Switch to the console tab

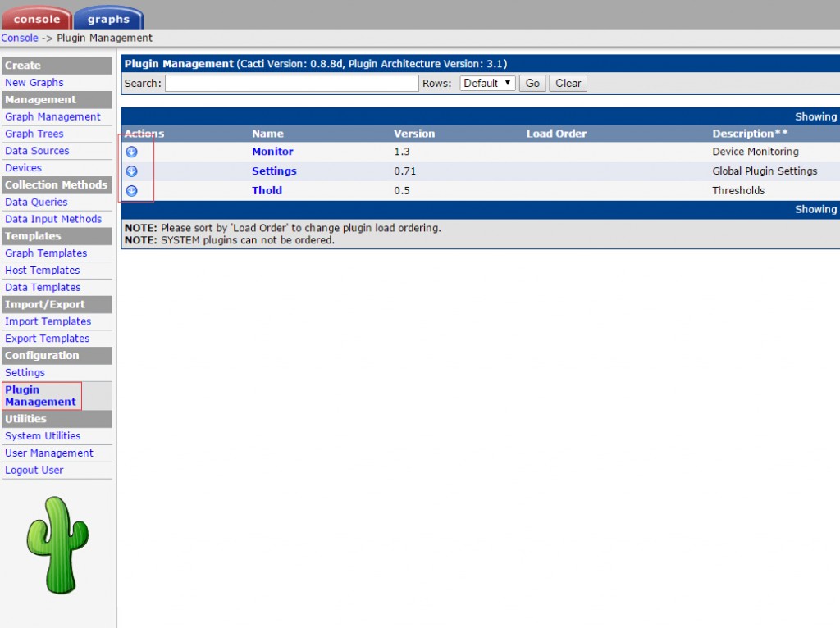37,18
